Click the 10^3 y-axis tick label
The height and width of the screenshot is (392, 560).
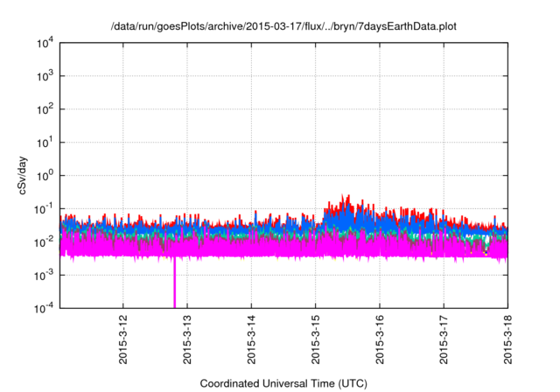[45, 76]
